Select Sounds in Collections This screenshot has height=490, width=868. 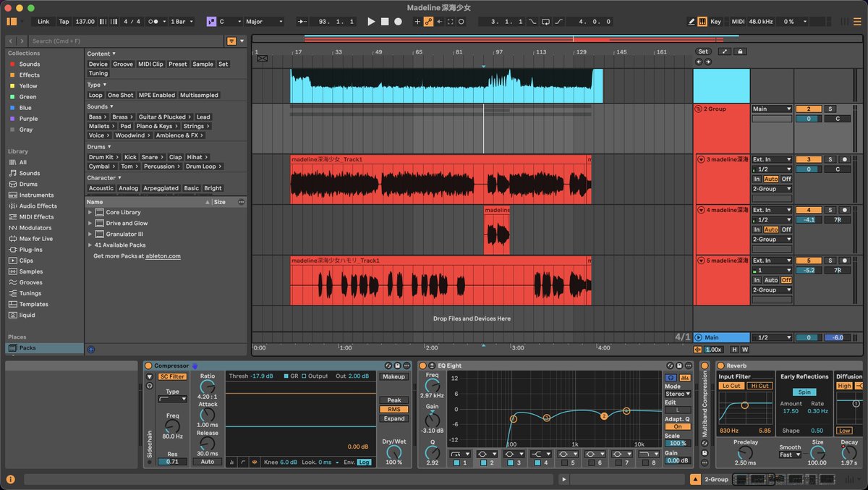(x=30, y=64)
